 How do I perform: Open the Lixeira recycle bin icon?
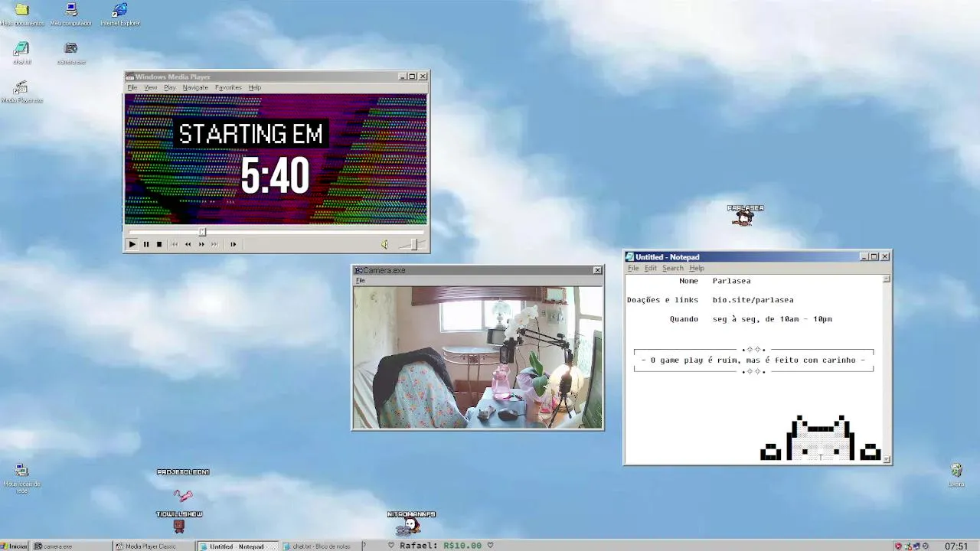click(956, 474)
